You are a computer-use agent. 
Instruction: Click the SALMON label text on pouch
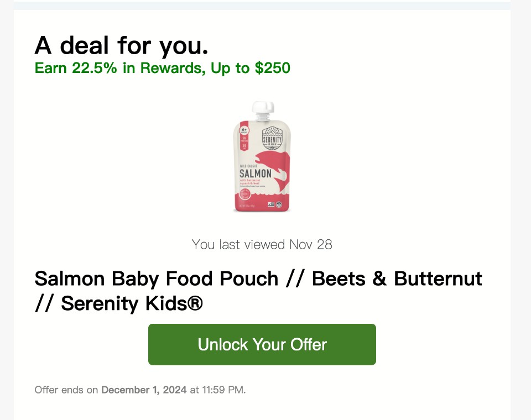[x=256, y=174]
